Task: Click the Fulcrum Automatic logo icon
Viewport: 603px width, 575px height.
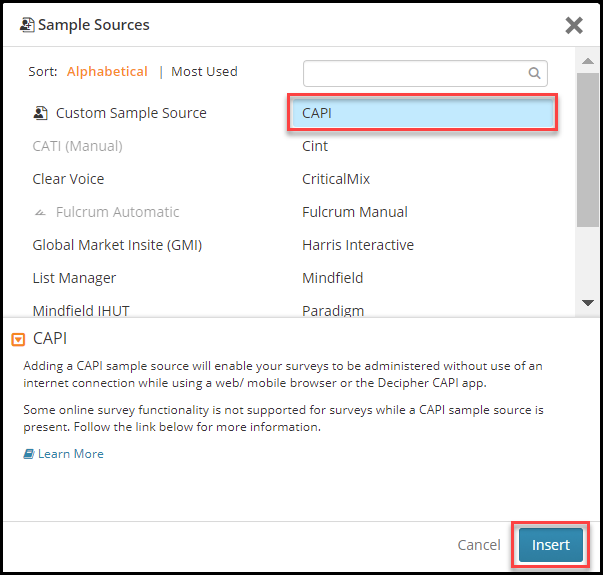Action: (x=40, y=212)
